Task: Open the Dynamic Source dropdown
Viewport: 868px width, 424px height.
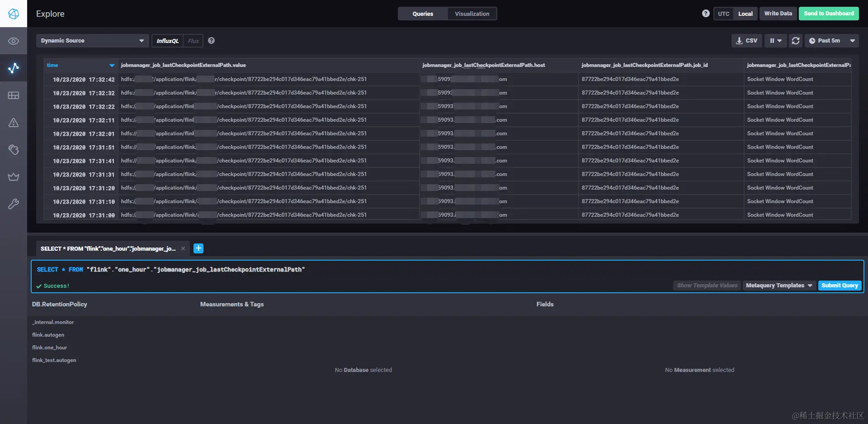Action: click(x=93, y=41)
